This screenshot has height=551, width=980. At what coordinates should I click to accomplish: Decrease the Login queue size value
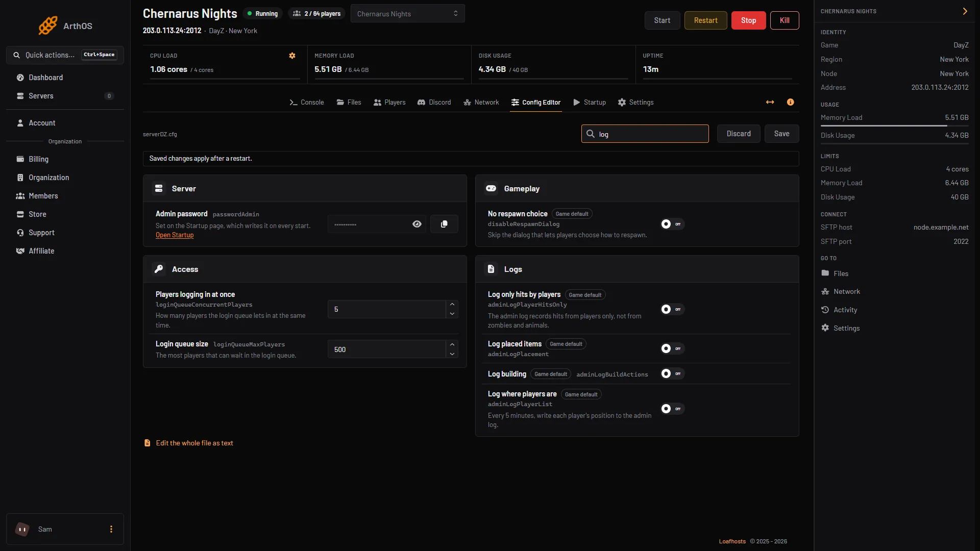[452, 354]
